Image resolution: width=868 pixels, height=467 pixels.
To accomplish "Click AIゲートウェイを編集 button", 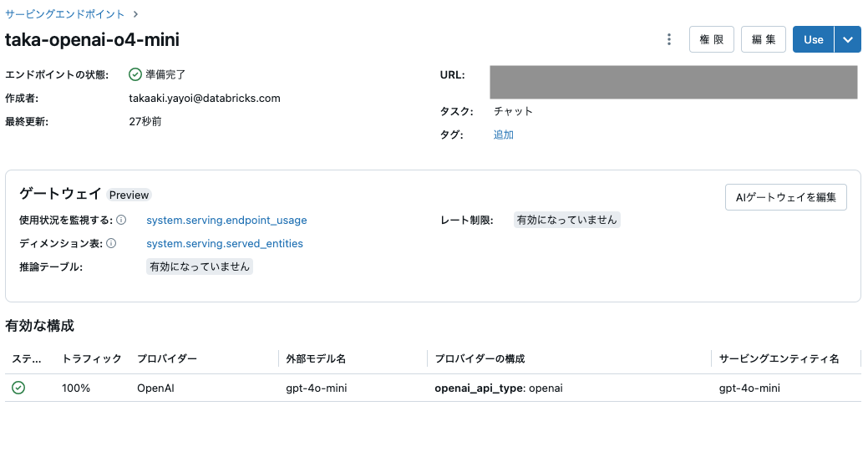I will [x=785, y=197].
